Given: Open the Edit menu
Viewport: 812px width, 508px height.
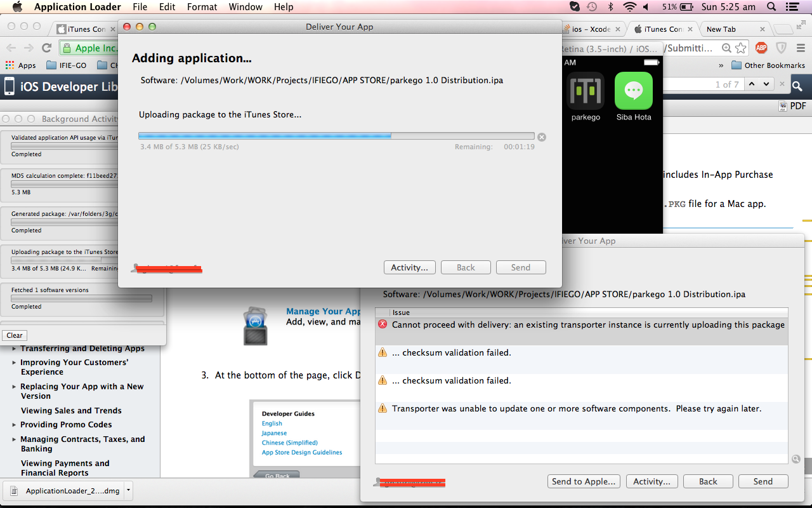Looking at the screenshot, I should tap(167, 7).
